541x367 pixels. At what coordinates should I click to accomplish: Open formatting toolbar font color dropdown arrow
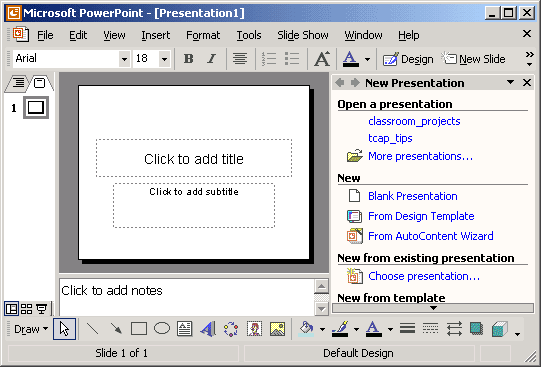(367, 59)
